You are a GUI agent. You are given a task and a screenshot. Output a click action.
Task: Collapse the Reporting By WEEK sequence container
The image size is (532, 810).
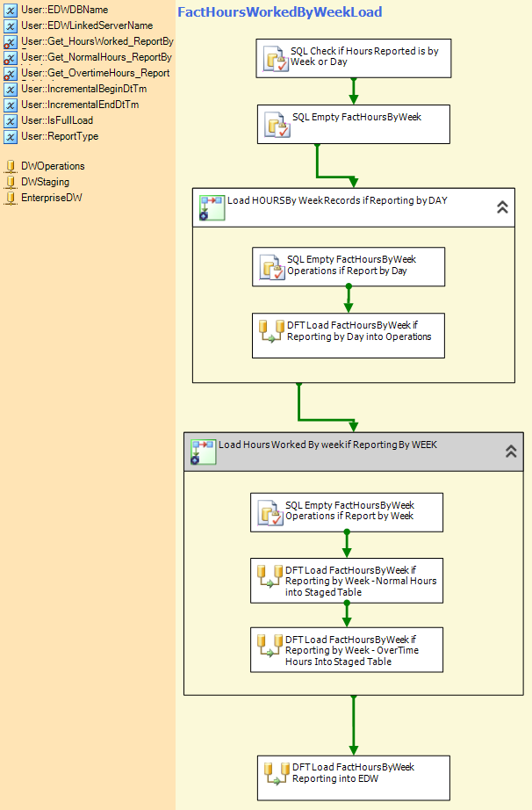(x=511, y=452)
